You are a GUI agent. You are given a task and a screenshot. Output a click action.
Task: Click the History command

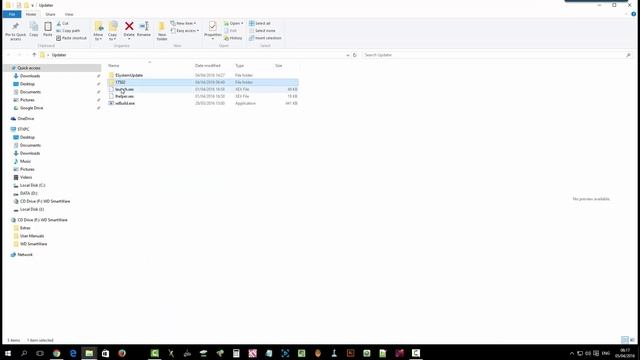pos(233,38)
